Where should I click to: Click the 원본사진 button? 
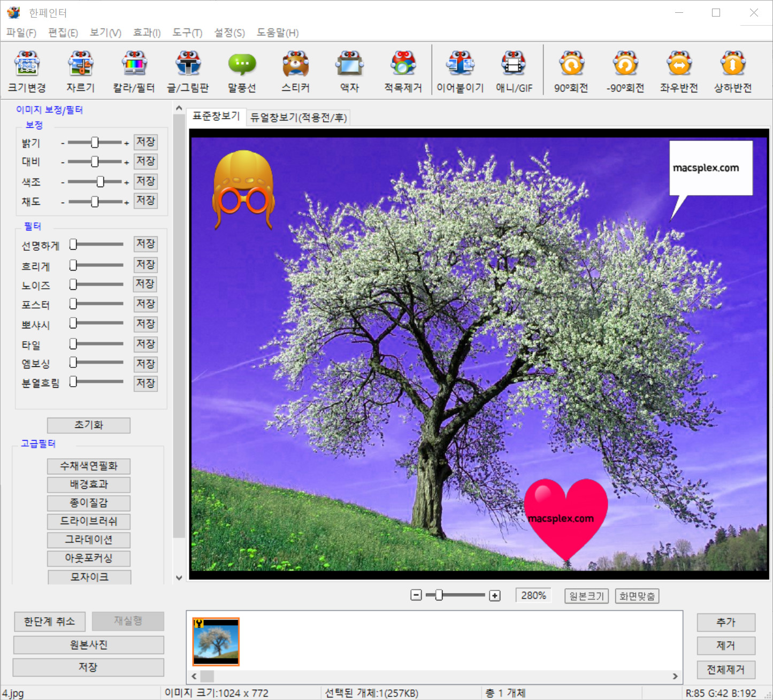pos(89,645)
